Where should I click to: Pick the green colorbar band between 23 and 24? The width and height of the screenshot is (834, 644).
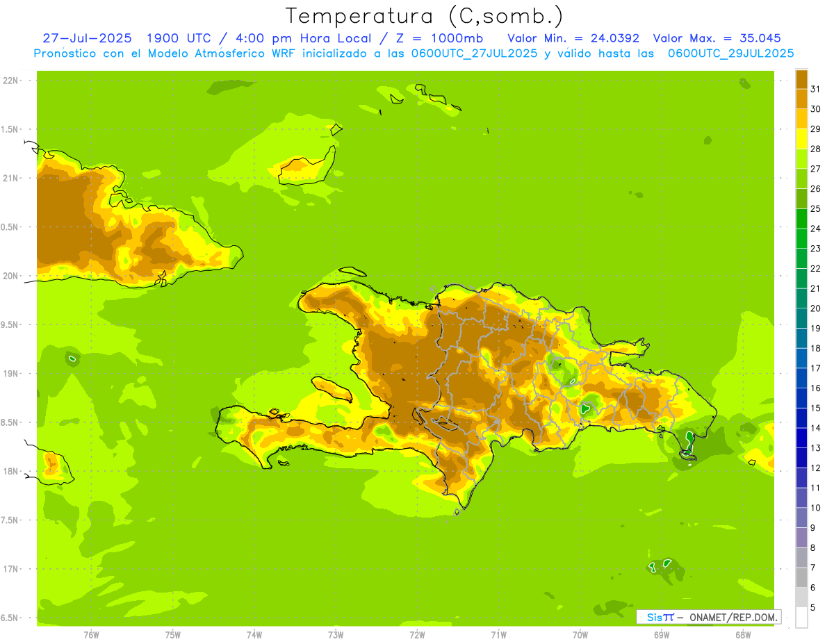(801, 238)
